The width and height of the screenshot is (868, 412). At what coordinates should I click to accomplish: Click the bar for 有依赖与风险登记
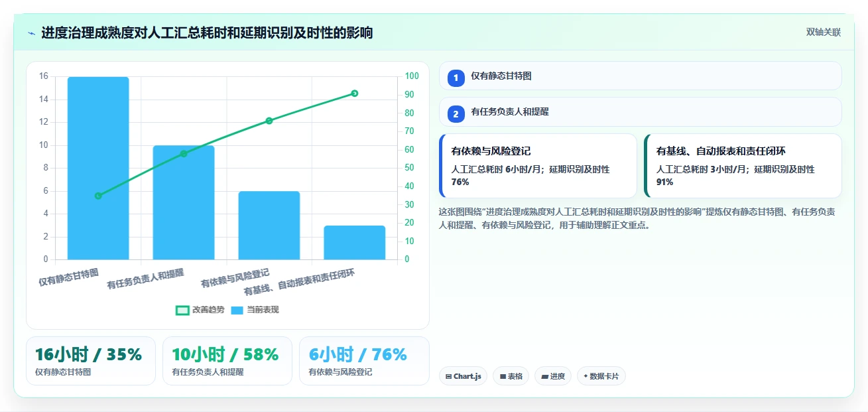tap(269, 226)
